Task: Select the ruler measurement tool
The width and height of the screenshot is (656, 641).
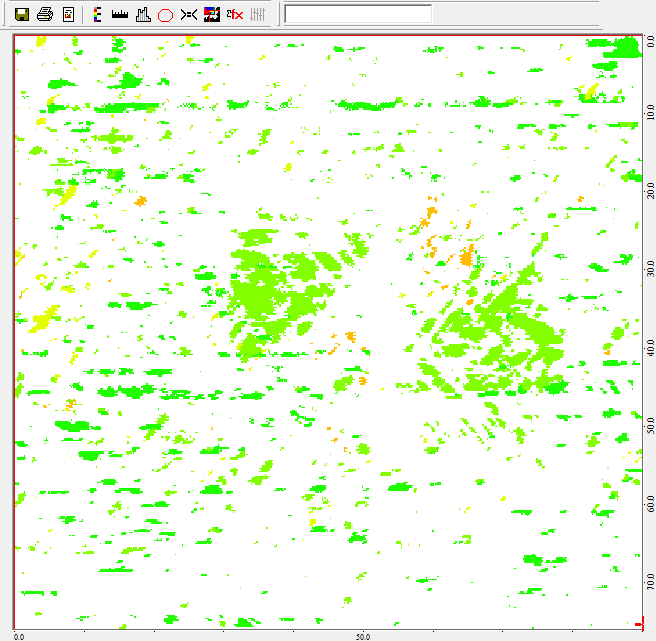Action: tap(120, 15)
